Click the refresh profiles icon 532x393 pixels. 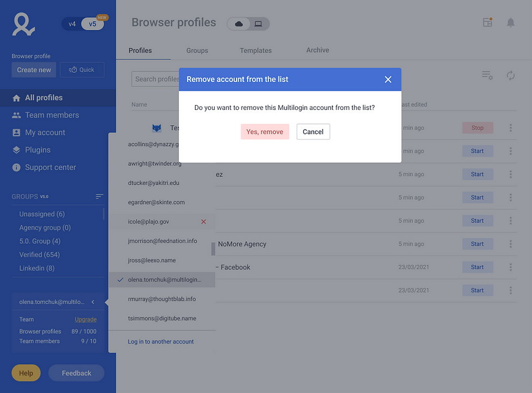click(510, 76)
